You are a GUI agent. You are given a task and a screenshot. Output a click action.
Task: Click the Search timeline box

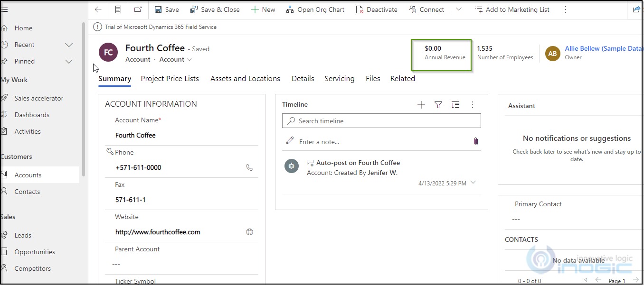[381, 121]
